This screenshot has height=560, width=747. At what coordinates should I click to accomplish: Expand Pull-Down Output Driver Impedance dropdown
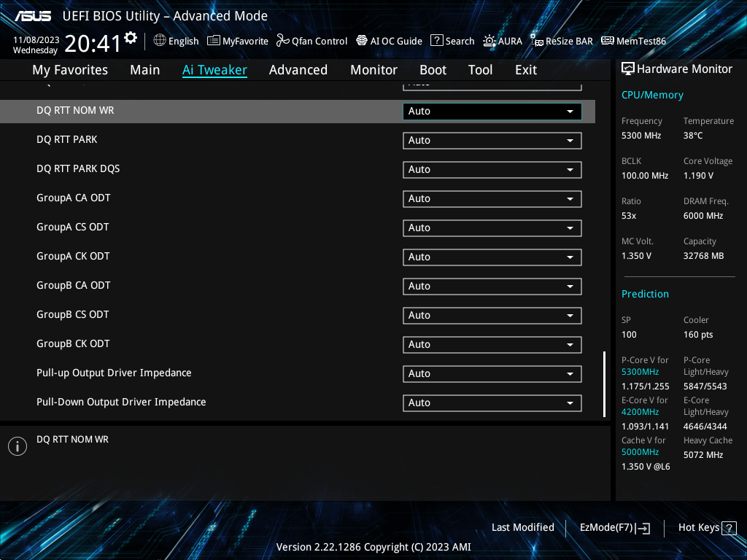pos(492,402)
